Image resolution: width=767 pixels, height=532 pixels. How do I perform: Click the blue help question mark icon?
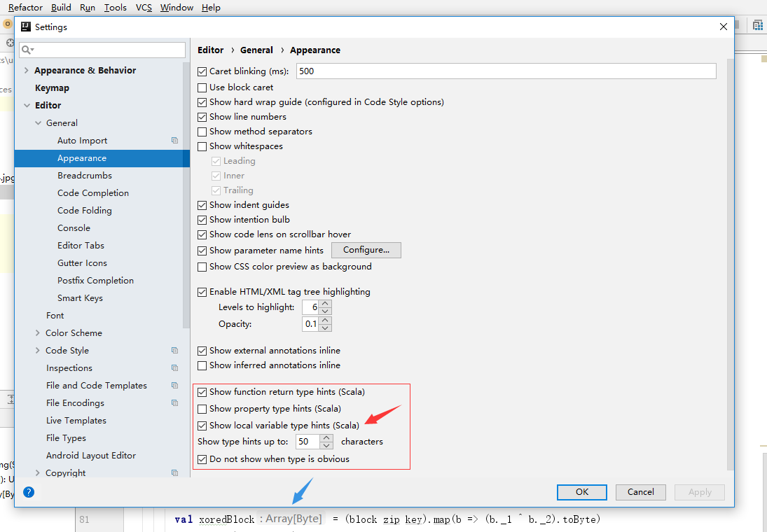pos(29,492)
